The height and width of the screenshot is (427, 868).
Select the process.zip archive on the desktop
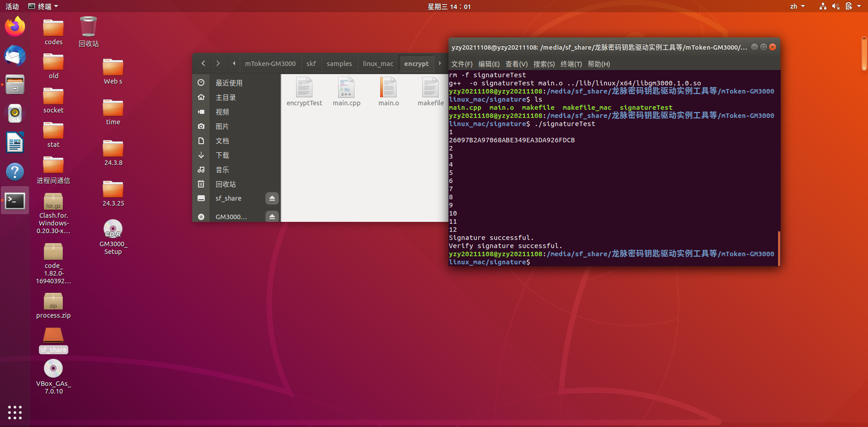point(53,305)
